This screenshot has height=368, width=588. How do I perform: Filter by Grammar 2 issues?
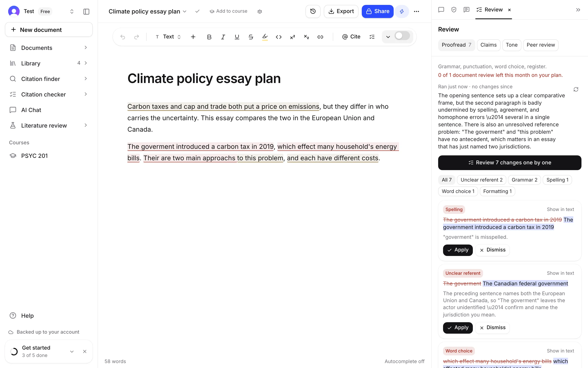point(524,180)
